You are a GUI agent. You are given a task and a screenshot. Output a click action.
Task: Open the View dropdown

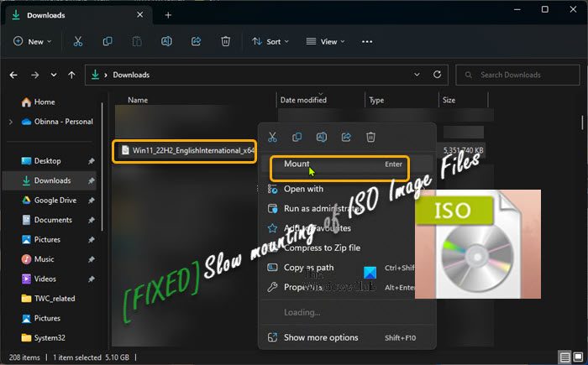[x=325, y=42]
